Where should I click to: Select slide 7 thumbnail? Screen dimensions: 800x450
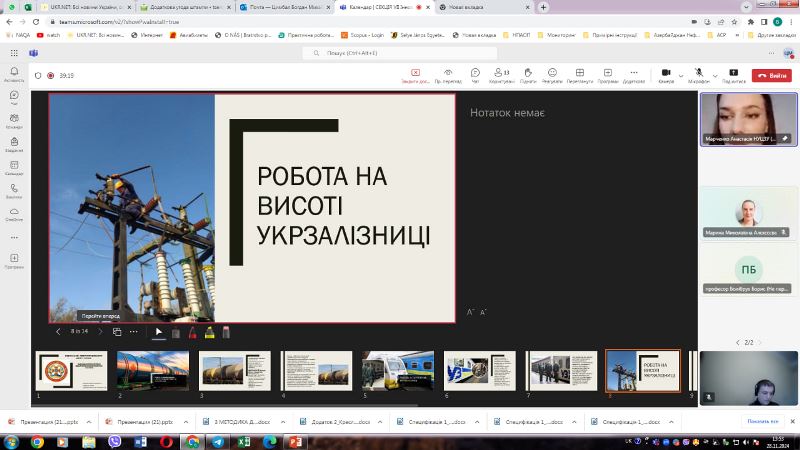[561, 371]
